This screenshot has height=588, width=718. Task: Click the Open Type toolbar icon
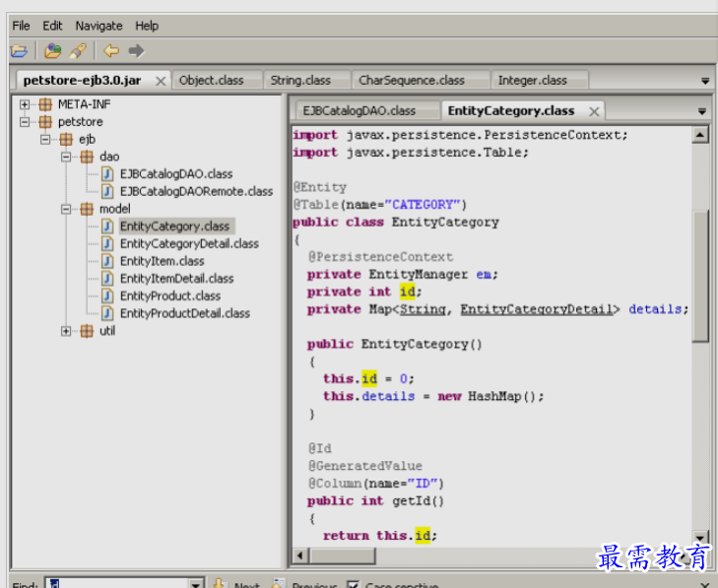pyautogui.click(x=52, y=51)
